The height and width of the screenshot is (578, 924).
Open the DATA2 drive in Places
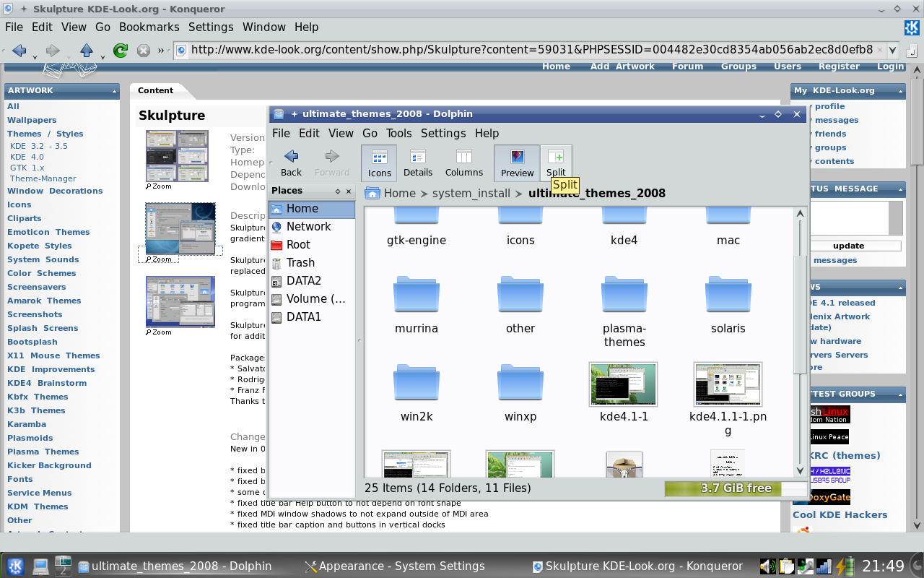pyautogui.click(x=312, y=280)
